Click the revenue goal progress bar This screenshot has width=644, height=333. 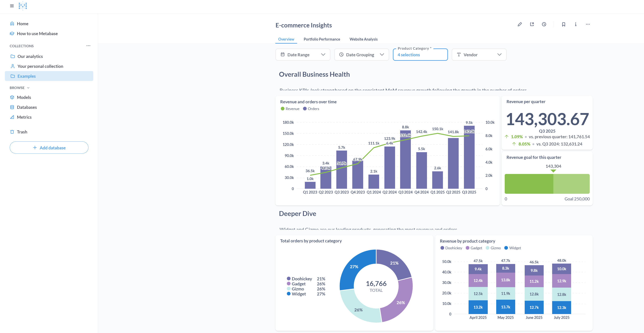[x=547, y=184]
